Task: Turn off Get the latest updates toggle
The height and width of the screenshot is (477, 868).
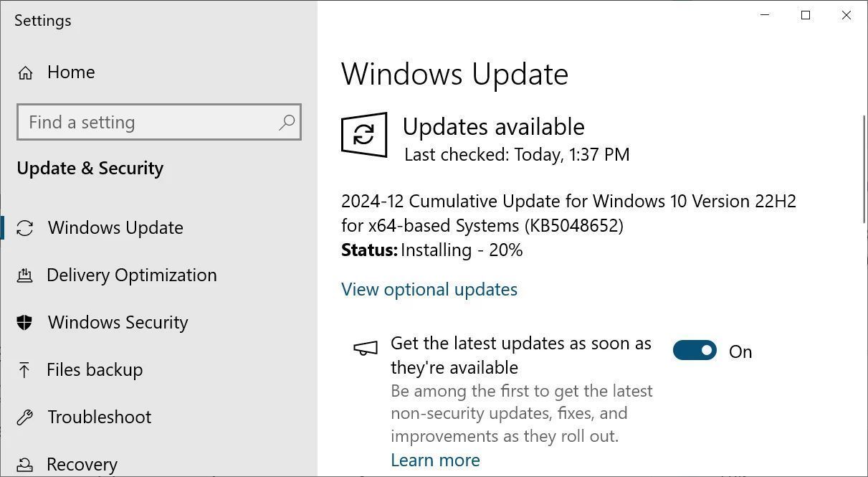Action: 695,350
